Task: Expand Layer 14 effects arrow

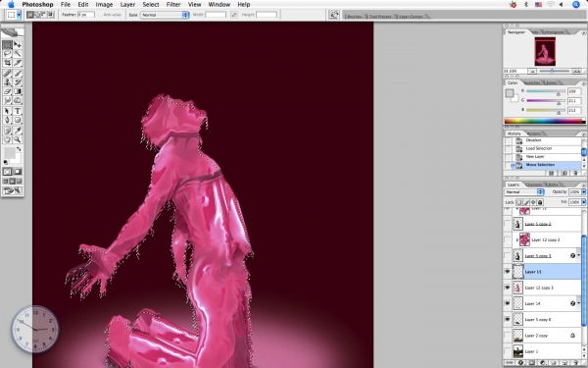Action: click(x=578, y=303)
